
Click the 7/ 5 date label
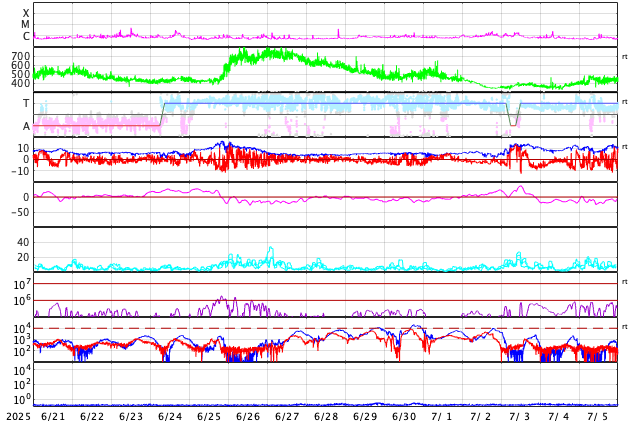pos(598,417)
